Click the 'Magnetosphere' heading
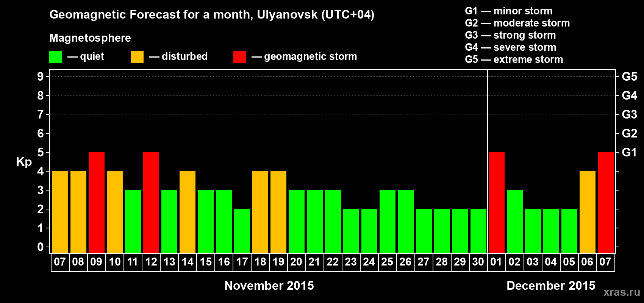 pos(90,38)
